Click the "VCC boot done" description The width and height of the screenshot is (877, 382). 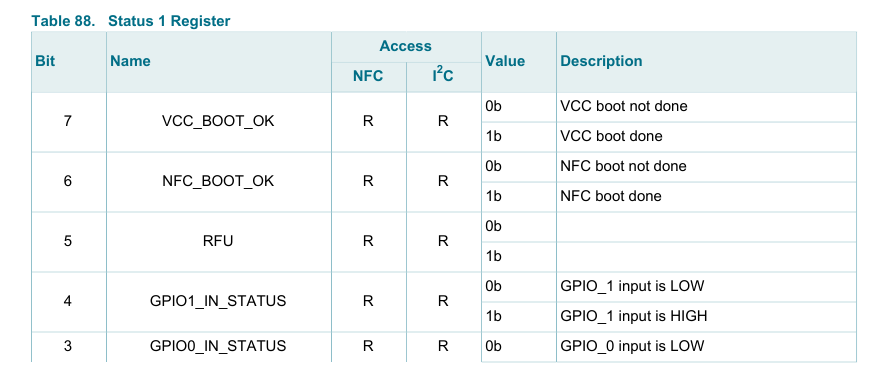611,136
